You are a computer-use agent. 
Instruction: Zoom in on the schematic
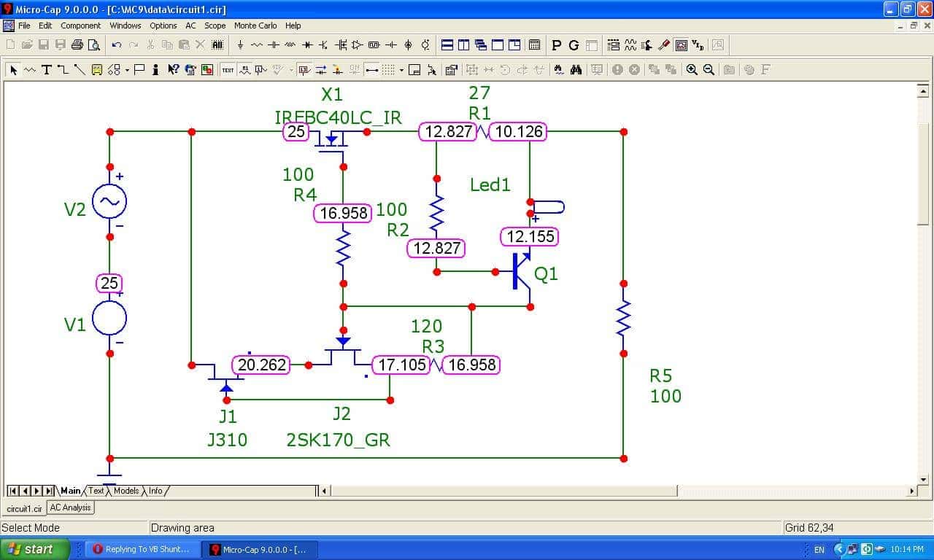coord(692,70)
